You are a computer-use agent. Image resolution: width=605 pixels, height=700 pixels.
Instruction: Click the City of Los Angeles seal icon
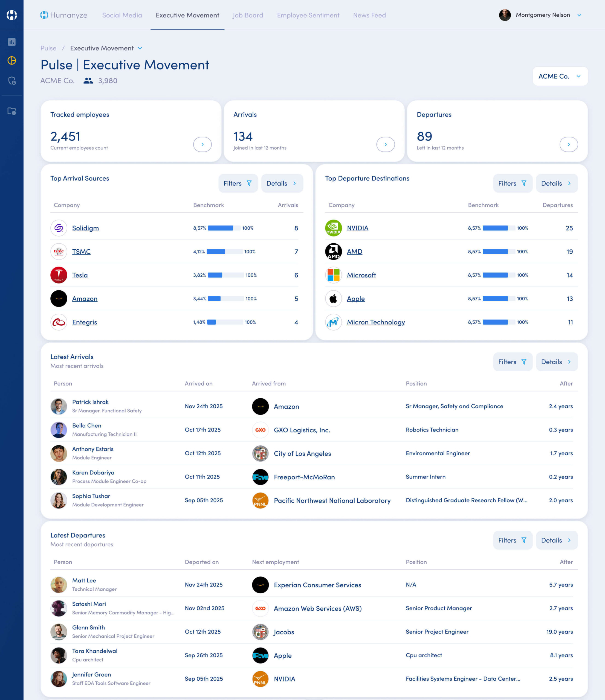(x=260, y=453)
